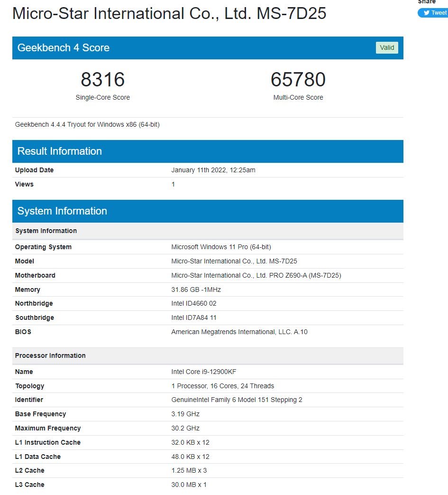448x495 pixels.
Task: Click the Southbridge label
Action: pyautogui.click(x=35, y=318)
